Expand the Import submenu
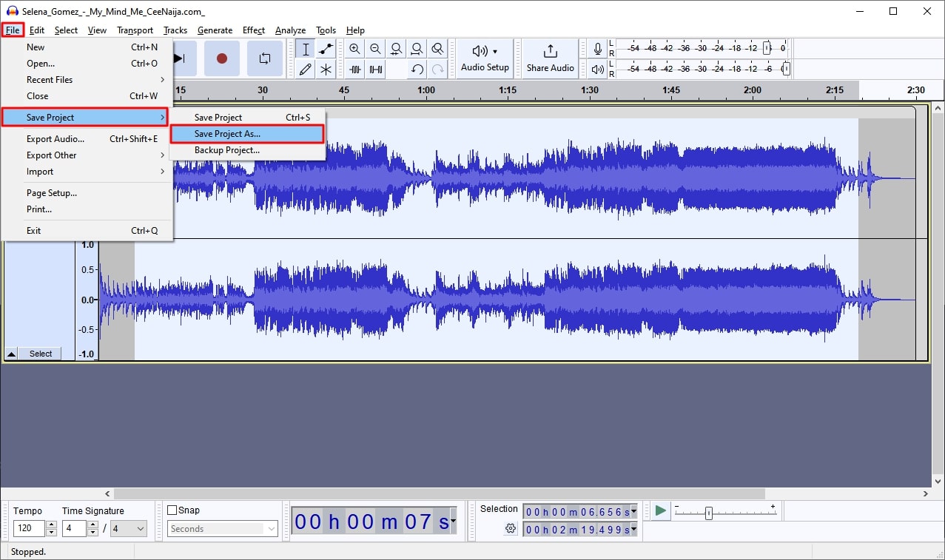Screen dimensions: 945x560 (87, 172)
